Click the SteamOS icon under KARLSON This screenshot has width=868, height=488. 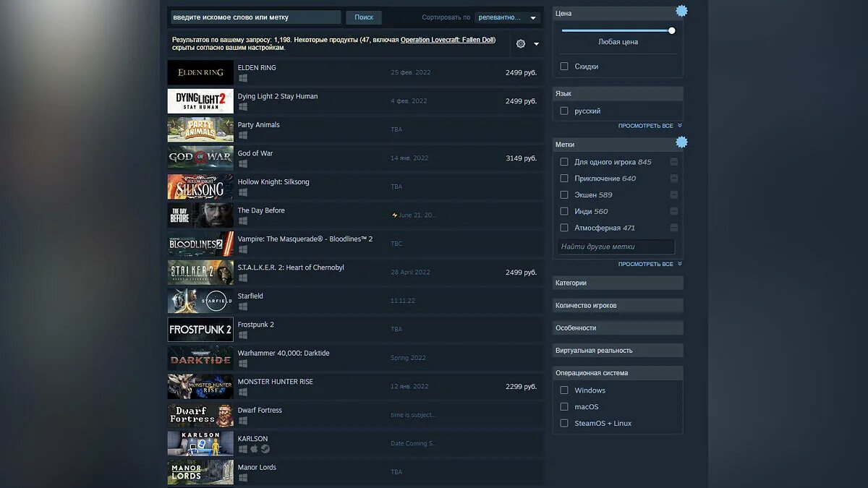click(265, 449)
